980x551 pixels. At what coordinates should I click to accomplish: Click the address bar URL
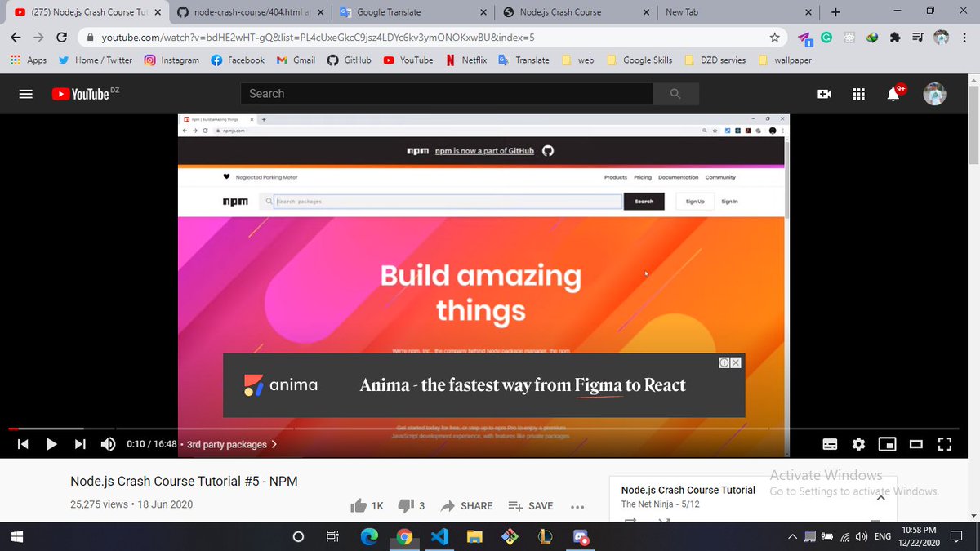point(318,38)
